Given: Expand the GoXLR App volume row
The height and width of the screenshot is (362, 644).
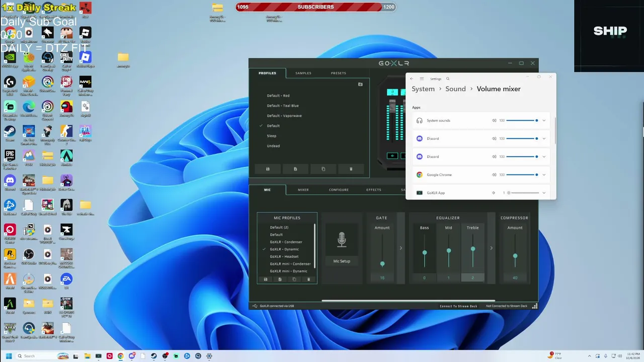Looking at the screenshot, I should coord(544,193).
